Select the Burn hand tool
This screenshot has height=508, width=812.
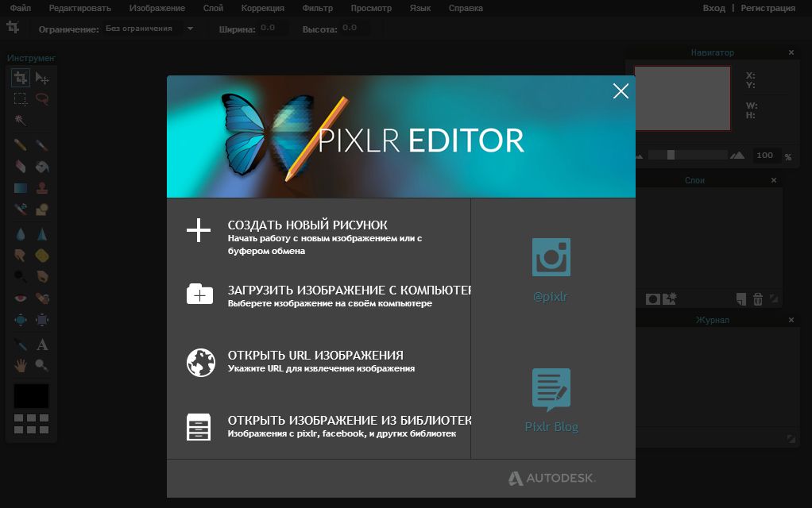click(42, 276)
